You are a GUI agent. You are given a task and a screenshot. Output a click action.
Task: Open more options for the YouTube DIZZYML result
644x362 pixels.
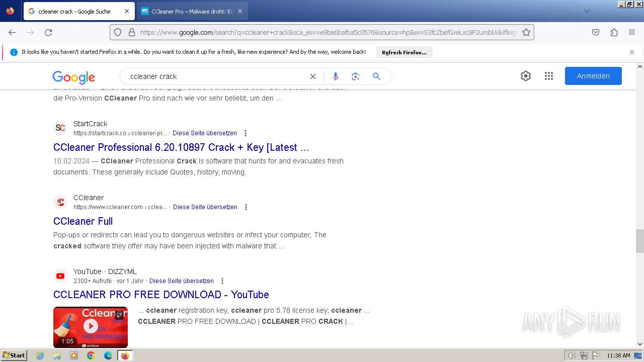(x=222, y=281)
